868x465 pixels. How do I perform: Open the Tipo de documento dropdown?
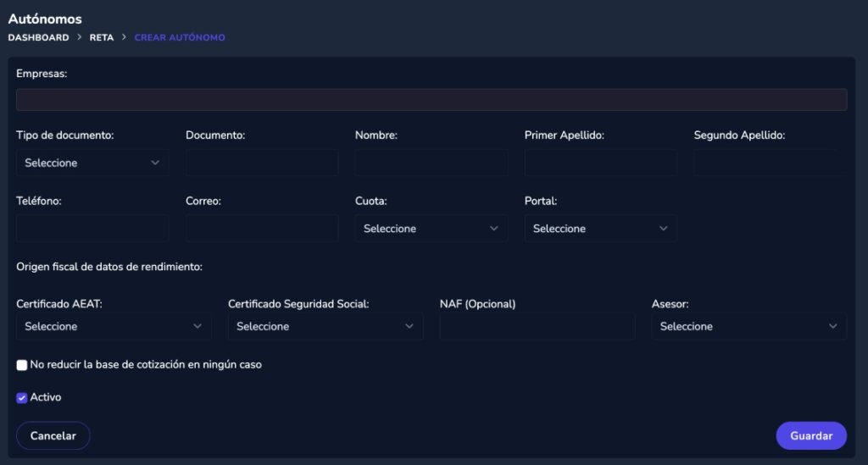click(x=92, y=163)
